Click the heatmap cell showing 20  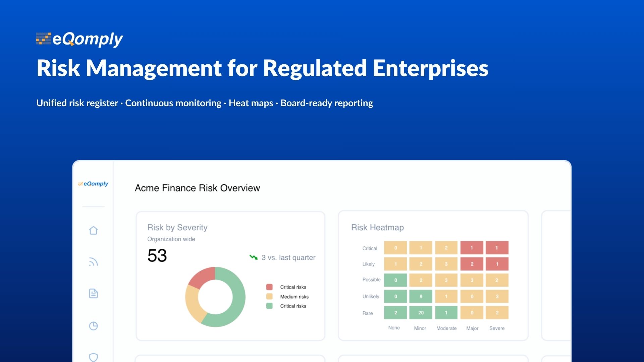coord(421,312)
